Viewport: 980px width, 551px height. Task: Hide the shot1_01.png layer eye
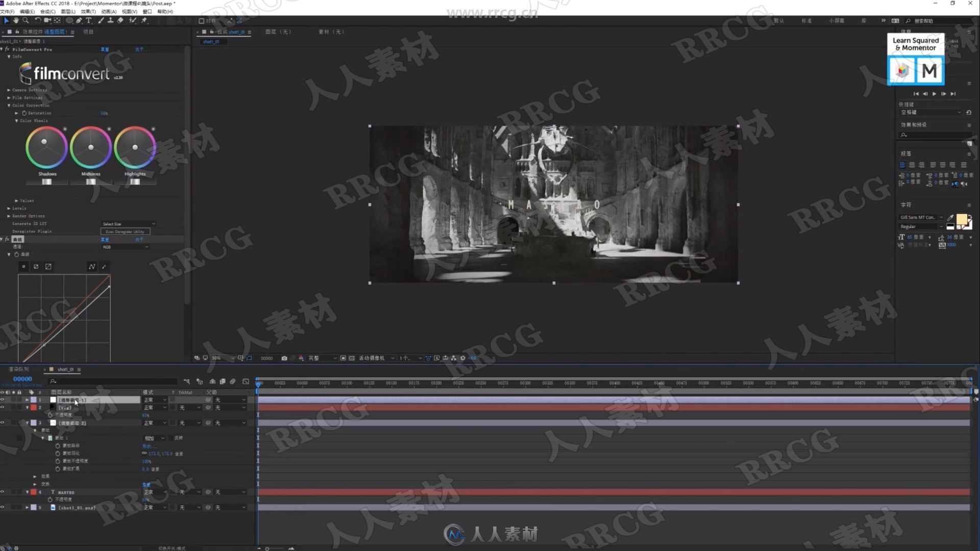click(3, 507)
